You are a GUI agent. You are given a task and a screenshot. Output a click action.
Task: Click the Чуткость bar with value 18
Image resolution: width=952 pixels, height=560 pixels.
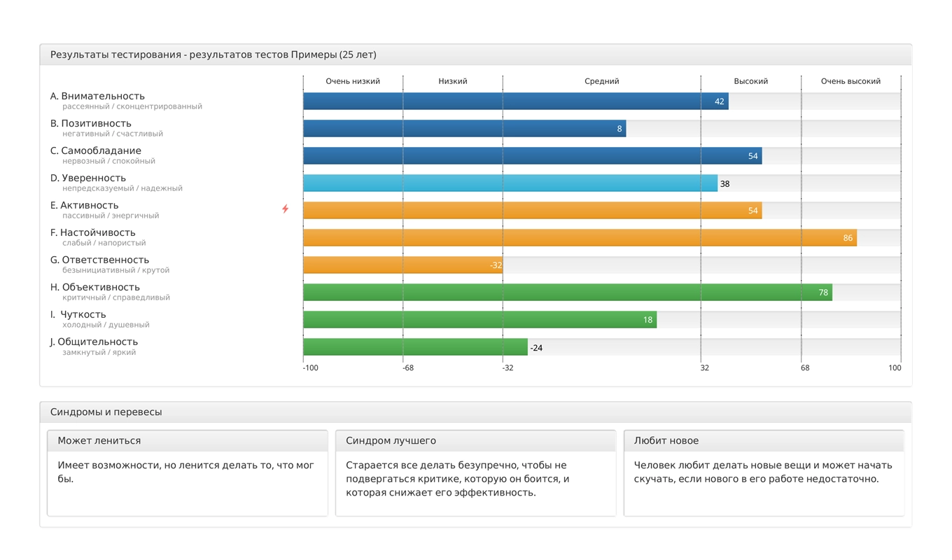(479, 320)
